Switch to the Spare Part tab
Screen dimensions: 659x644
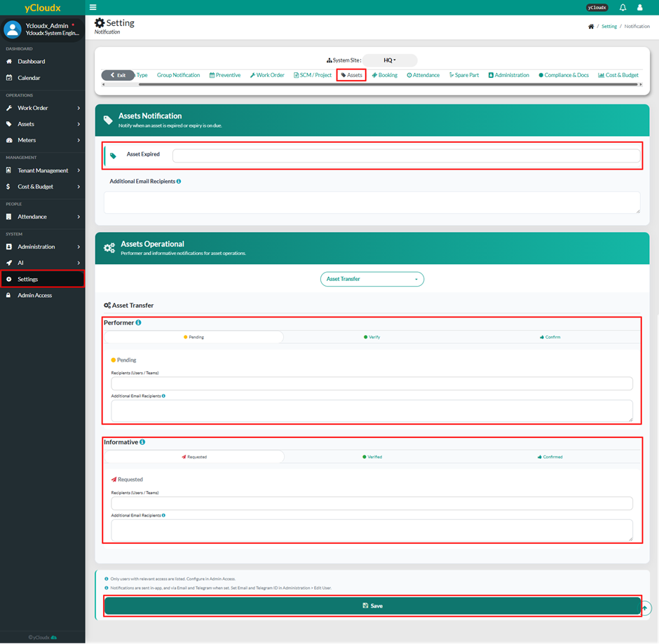464,75
